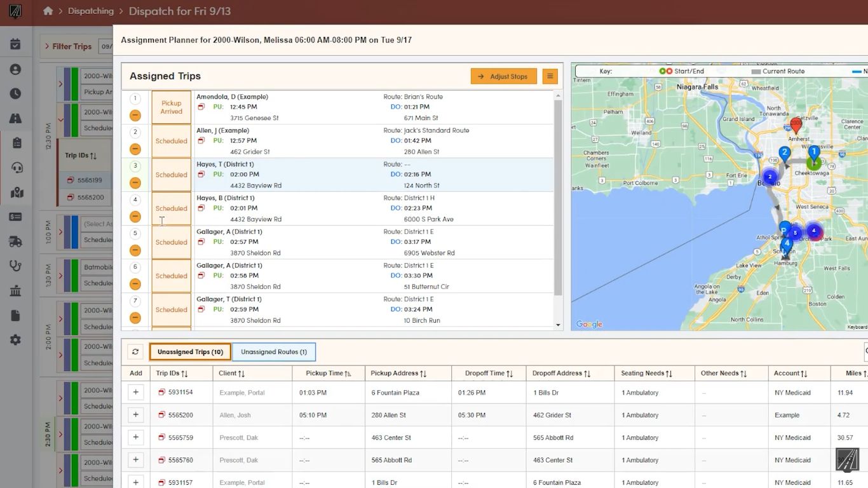This screenshot has height=488, width=868.
Task: Open the truck vehicles icon in sidebar
Action: (x=16, y=241)
